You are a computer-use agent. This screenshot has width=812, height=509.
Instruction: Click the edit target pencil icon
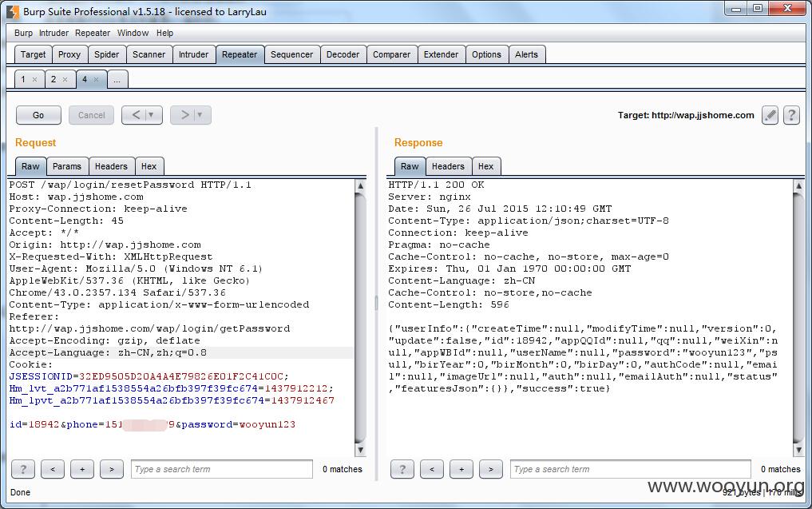770,115
